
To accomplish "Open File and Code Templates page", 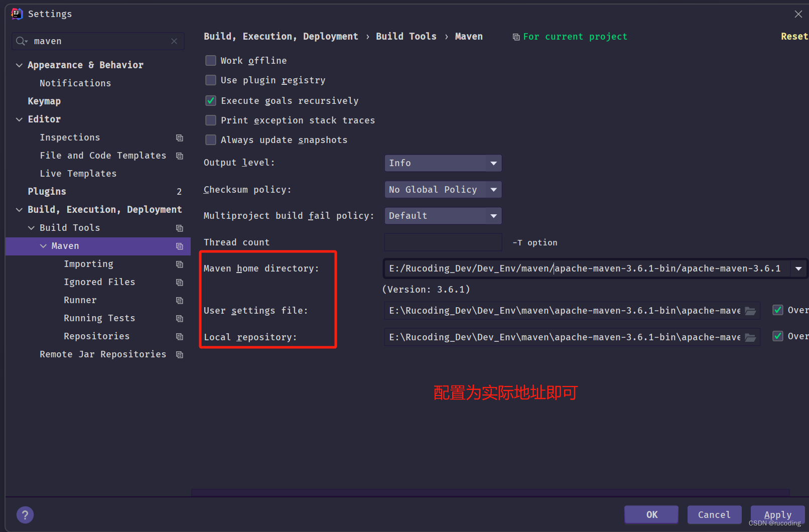I will pos(103,156).
